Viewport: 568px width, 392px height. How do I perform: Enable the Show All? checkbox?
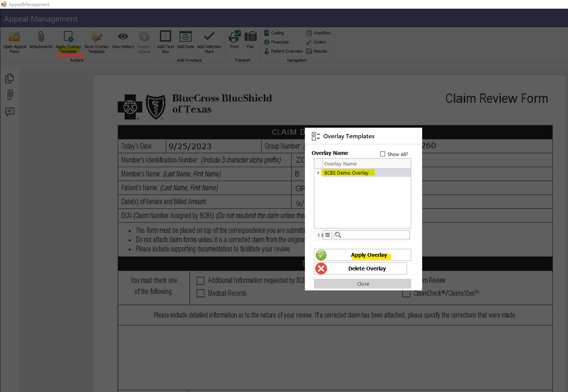point(382,154)
